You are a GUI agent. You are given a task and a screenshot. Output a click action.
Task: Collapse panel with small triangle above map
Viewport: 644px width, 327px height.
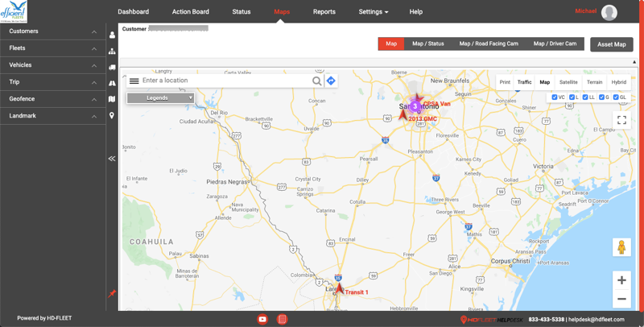coord(634,62)
